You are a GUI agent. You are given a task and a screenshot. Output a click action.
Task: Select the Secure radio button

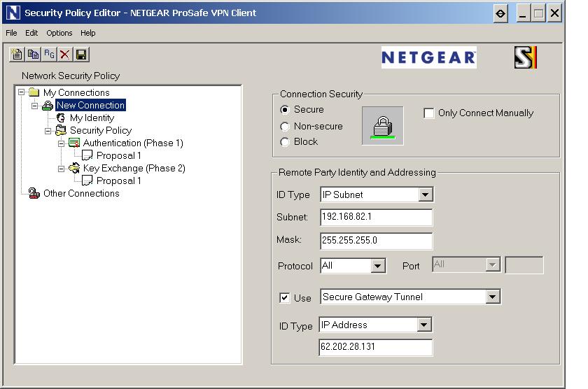[x=285, y=110]
